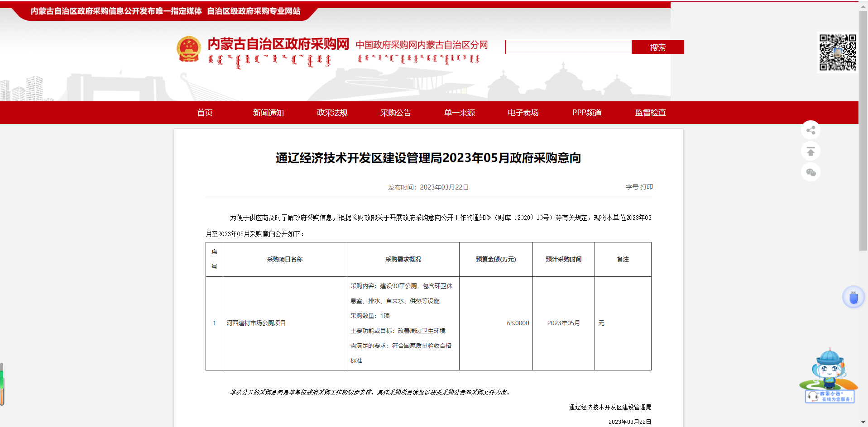This screenshot has height=427, width=868.
Task: Open the 政采小云 online service mascot
Action: tap(829, 376)
